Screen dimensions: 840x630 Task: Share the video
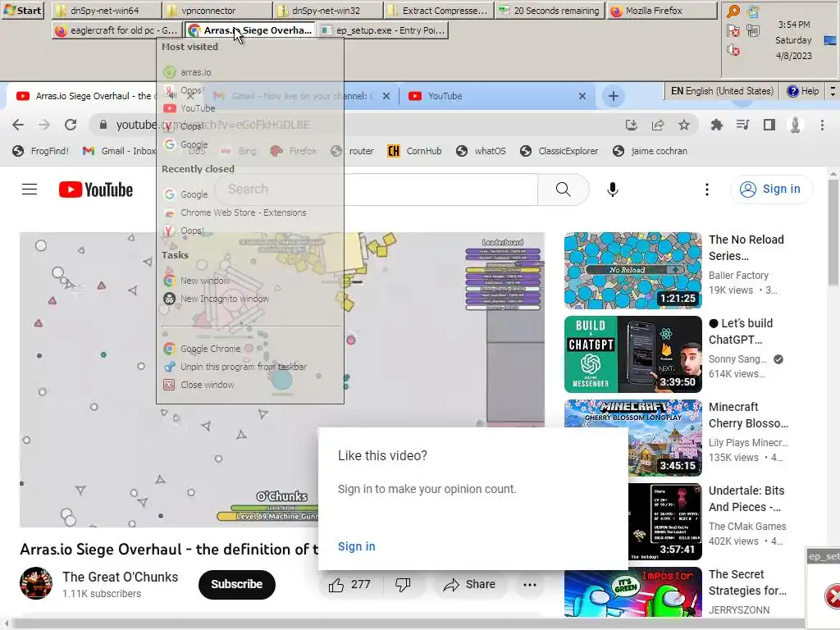point(469,584)
